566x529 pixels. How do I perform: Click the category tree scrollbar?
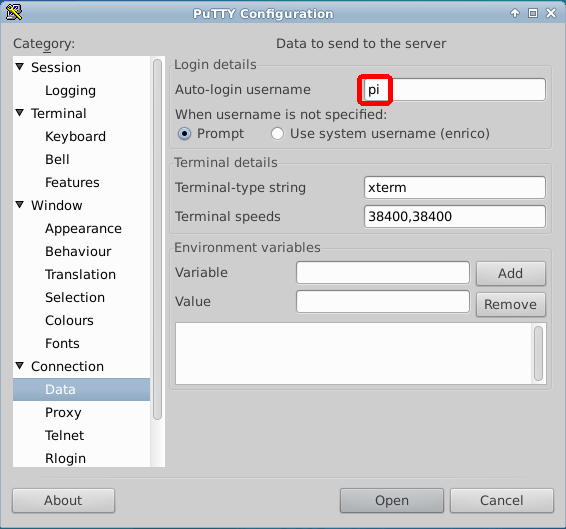click(x=157, y=239)
